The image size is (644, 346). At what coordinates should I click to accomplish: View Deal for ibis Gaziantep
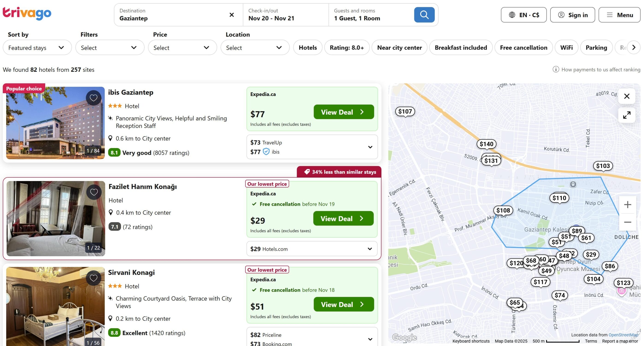[344, 112]
